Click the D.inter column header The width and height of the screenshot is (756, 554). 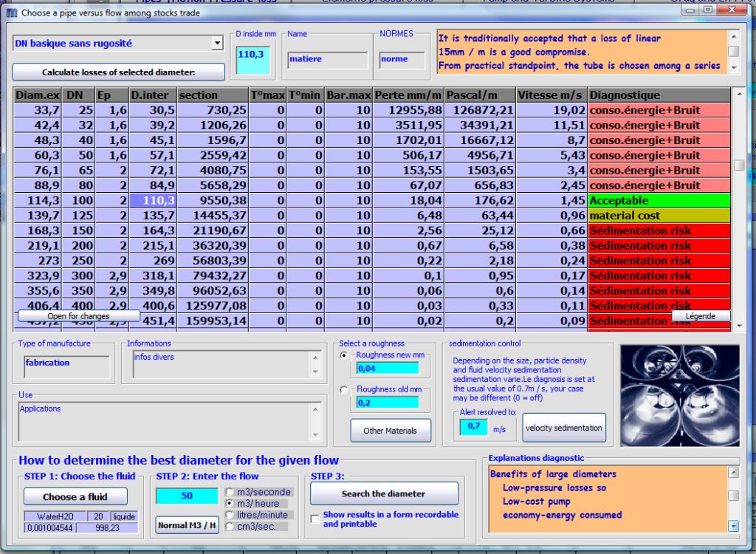click(153, 95)
